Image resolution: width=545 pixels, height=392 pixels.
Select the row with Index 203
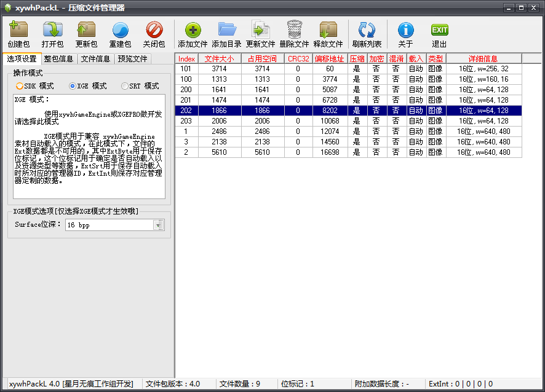tap(348, 121)
